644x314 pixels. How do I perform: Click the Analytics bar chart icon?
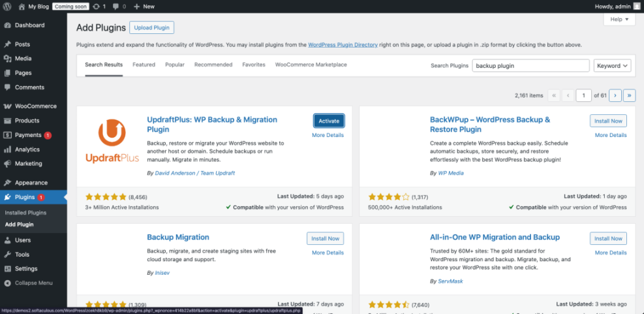pyautogui.click(x=7, y=149)
